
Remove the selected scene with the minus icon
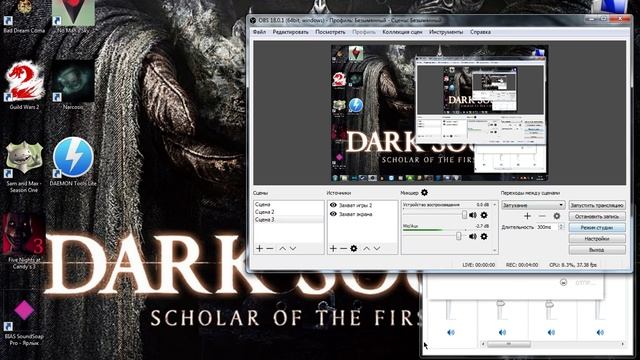pyautogui.click(x=270, y=248)
